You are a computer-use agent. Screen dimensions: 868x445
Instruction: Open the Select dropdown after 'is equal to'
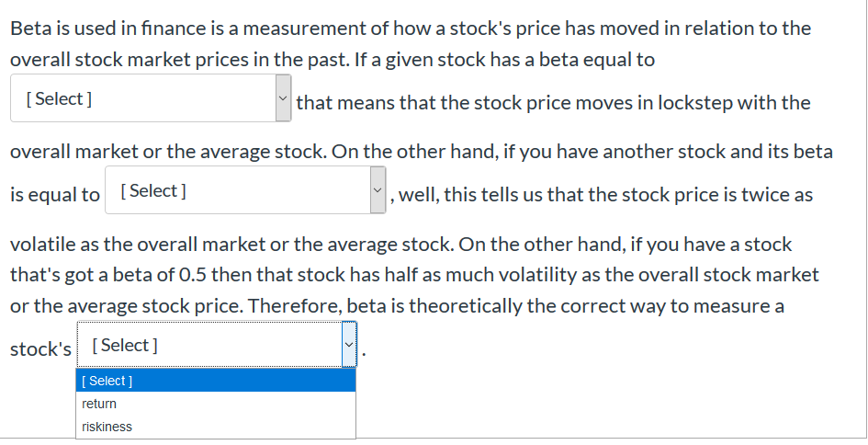pyautogui.click(x=245, y=190)
